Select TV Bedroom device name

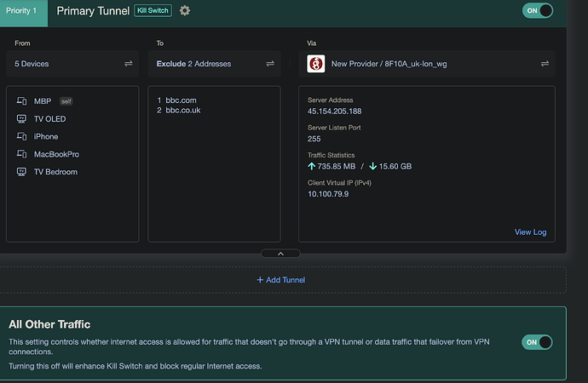56,172
